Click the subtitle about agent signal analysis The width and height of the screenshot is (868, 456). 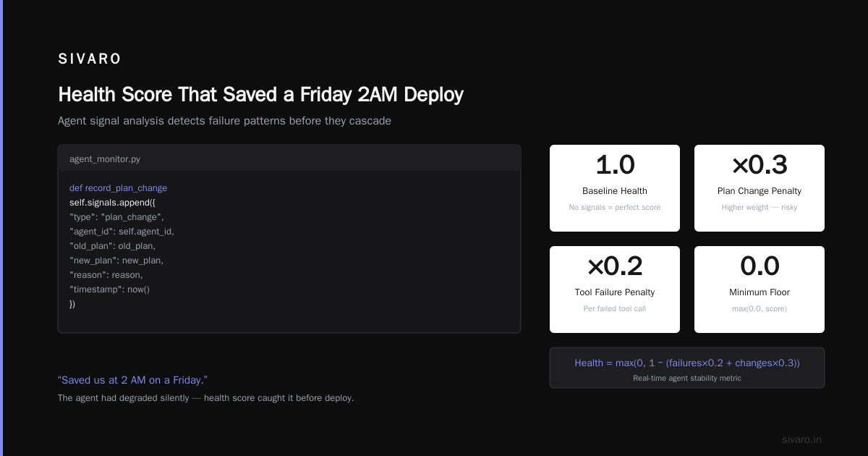pos(224,121)
